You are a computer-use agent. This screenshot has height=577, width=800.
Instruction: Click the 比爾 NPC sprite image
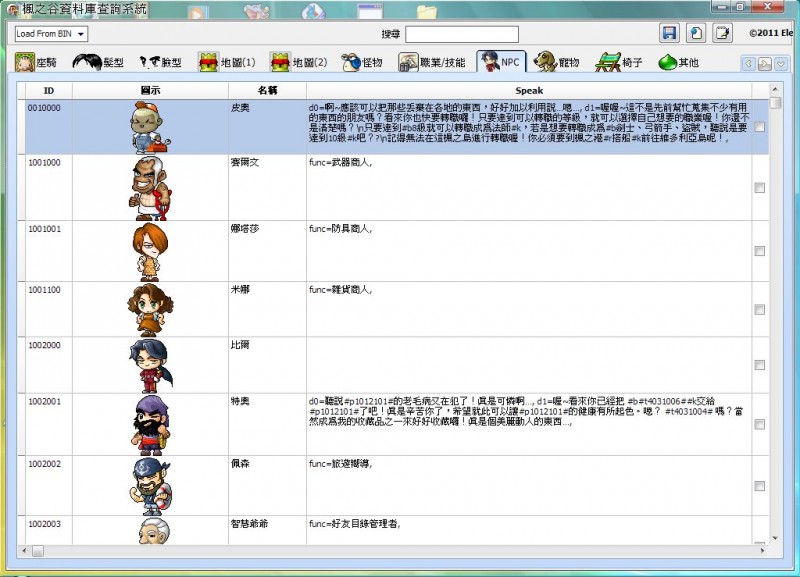click(x=151, y=366)
